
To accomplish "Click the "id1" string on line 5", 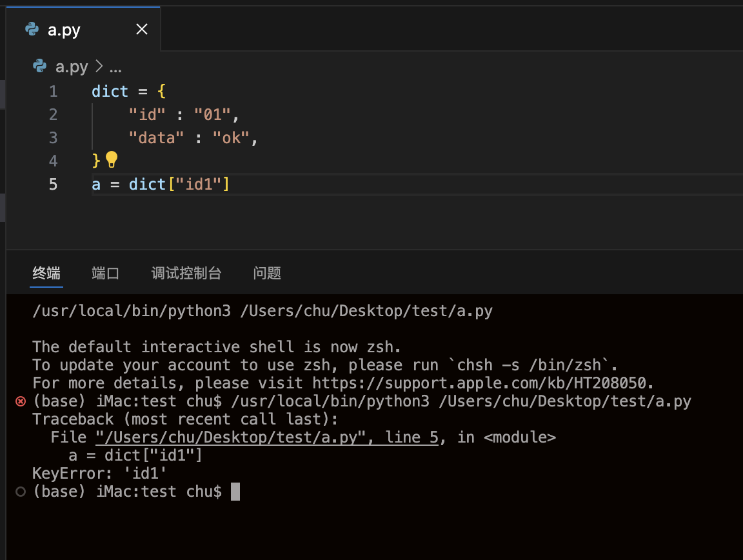I will [x=198, y=185].
